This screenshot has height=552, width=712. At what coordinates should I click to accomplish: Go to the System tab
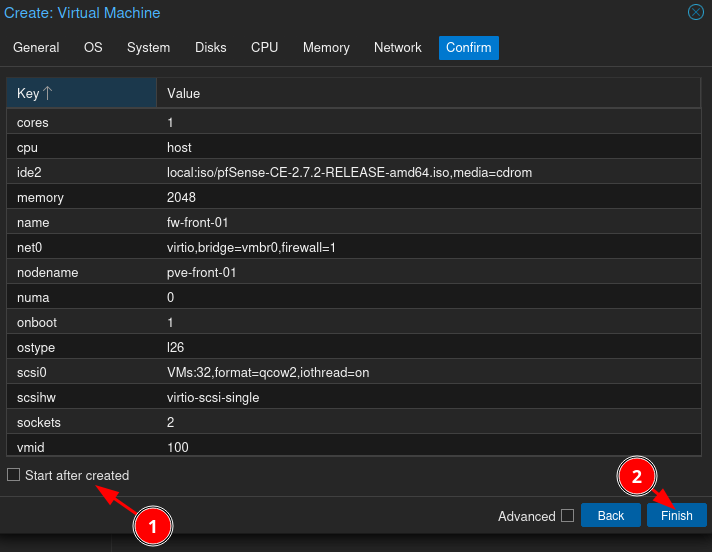148,47
